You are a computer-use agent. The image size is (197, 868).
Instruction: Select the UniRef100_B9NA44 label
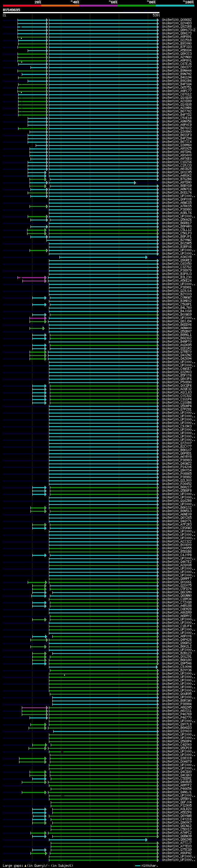point(177,71)
